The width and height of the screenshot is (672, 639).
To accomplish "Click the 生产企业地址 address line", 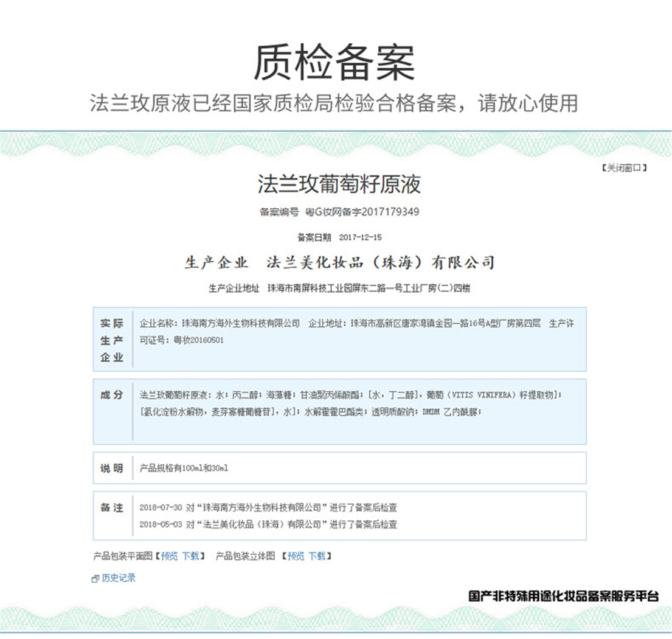I will point(339,288).
